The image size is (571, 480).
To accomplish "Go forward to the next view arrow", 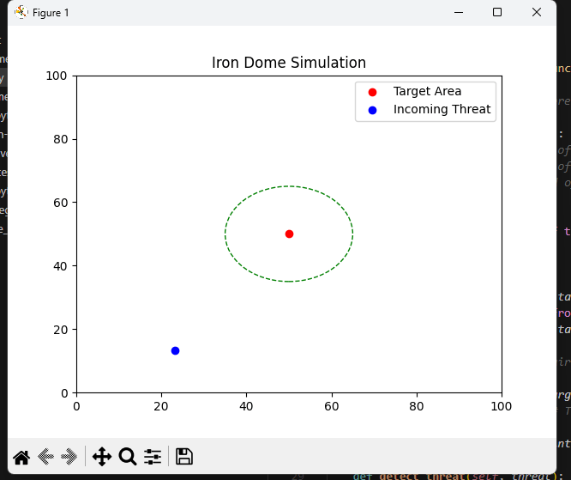I will pos(69,456).
